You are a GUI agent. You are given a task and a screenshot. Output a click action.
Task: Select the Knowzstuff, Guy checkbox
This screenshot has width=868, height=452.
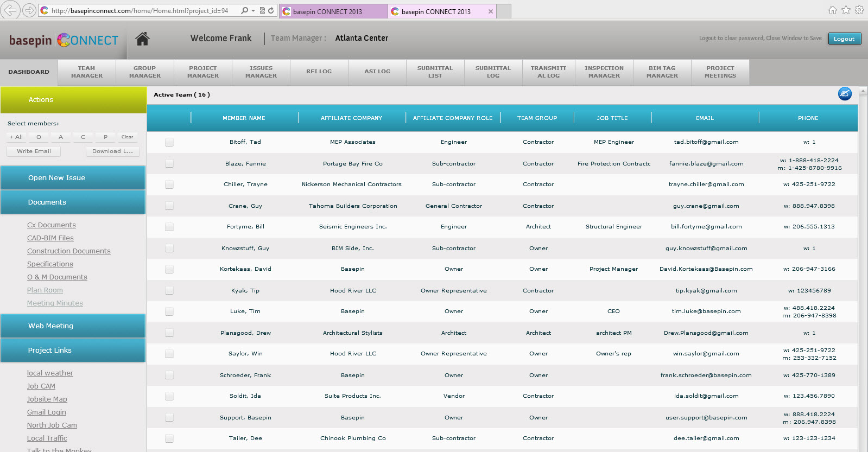169,248
